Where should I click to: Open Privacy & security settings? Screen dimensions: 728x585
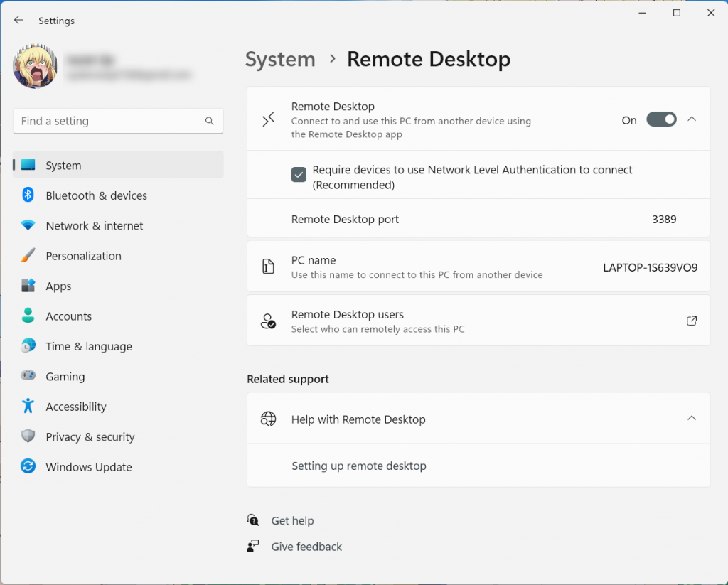(x=118, y=437)
